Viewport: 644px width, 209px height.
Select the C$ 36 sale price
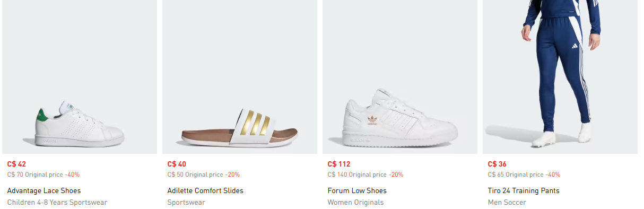coord(497,164)
